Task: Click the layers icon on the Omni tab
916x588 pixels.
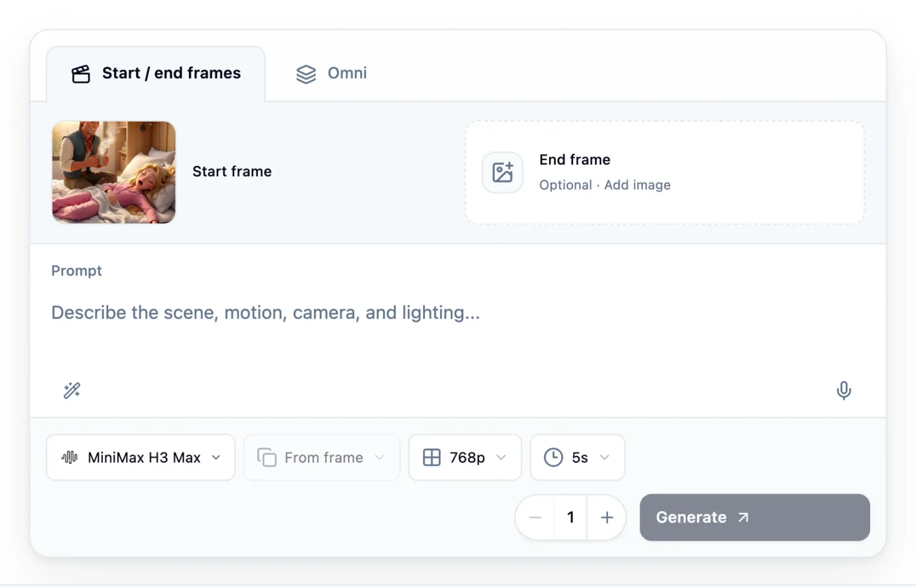Action: pyautogui.click(x=306, y=74)
